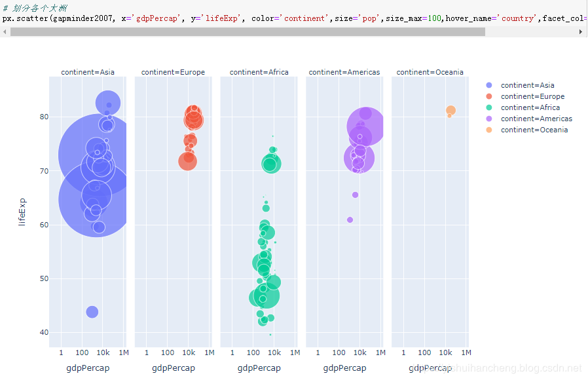588x380 pixels.
Task: Click the purple Americas bubble near lifeExp 65
Action: 355,195
